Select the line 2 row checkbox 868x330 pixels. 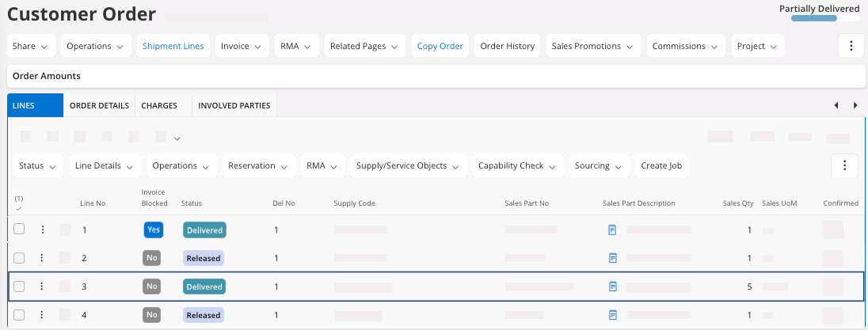pos(19,258)
